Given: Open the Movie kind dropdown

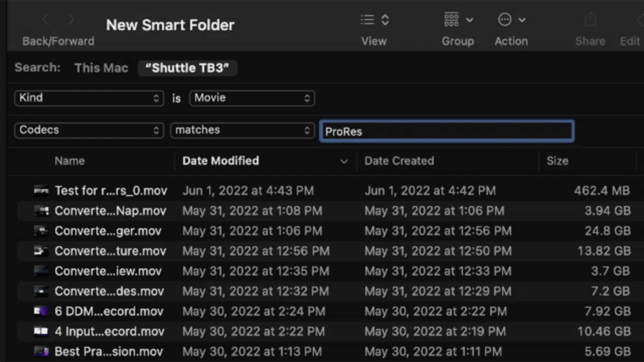Looking at the screenshot, I should (252, 98).
